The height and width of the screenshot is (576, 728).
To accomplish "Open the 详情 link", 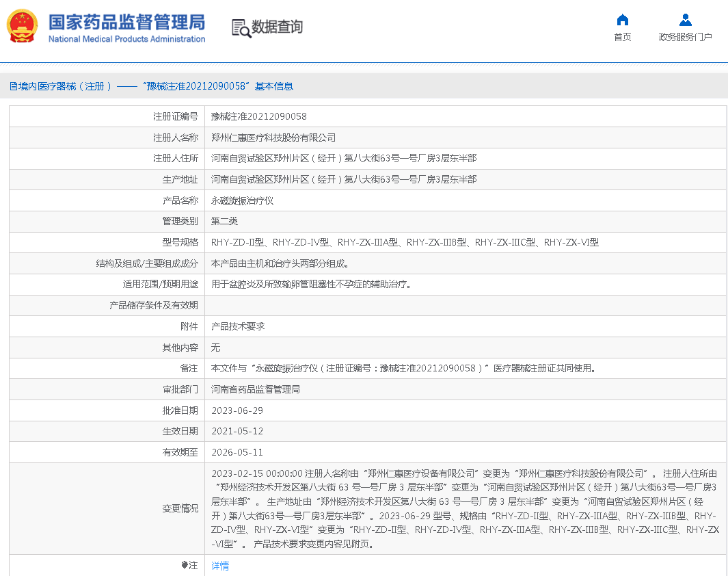I will 220,566.
